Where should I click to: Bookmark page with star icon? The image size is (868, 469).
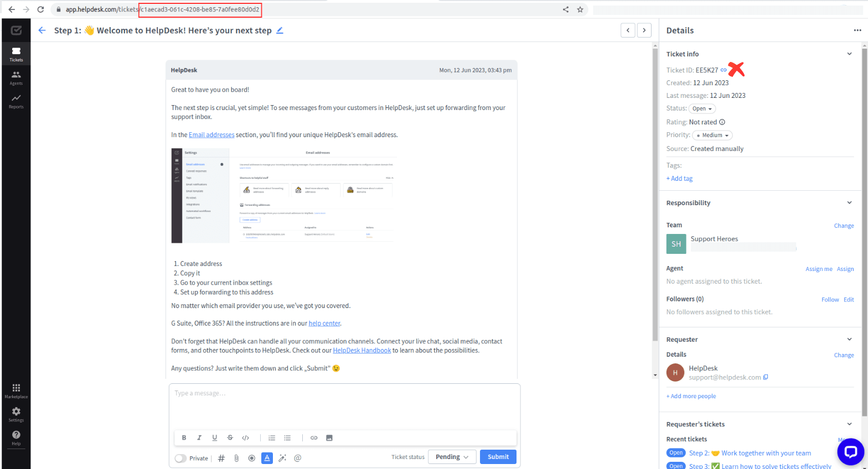point(580,9)
